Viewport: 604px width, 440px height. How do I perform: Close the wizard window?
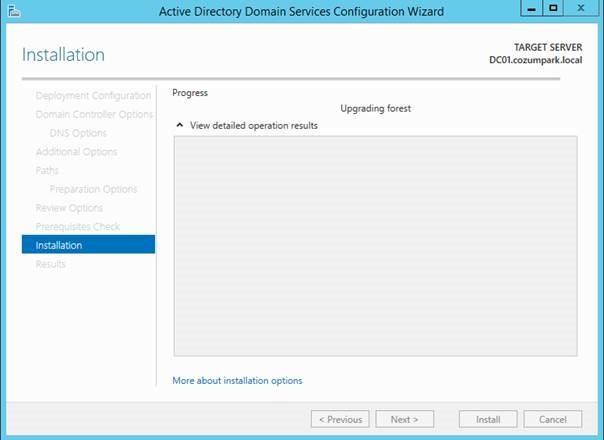pos(581,8)
